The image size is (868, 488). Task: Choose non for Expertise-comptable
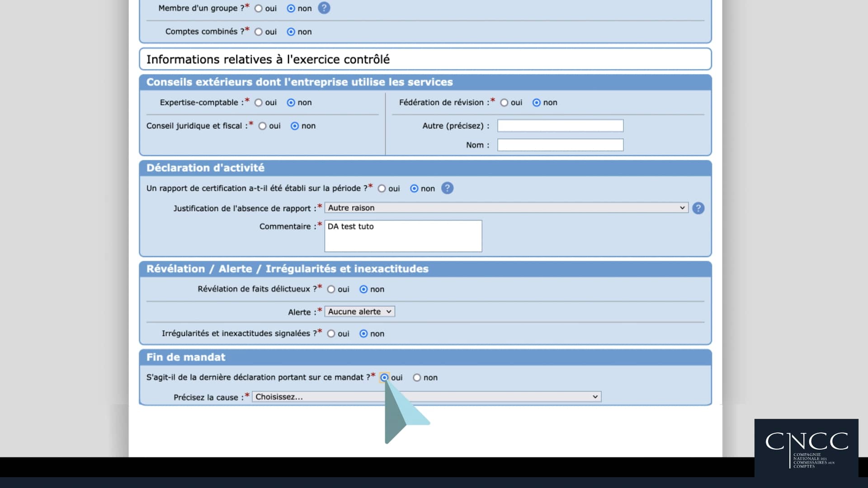pos(291,103)
